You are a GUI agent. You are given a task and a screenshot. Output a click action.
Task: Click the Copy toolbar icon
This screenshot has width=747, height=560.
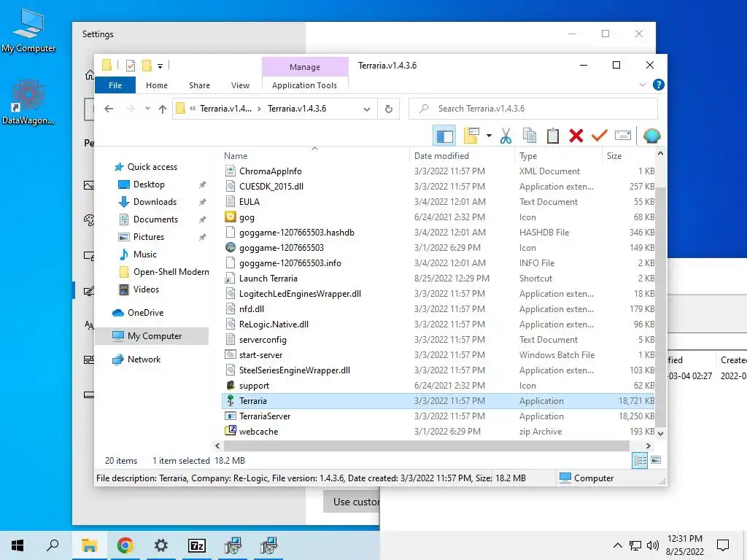click(x=530, y=136)
